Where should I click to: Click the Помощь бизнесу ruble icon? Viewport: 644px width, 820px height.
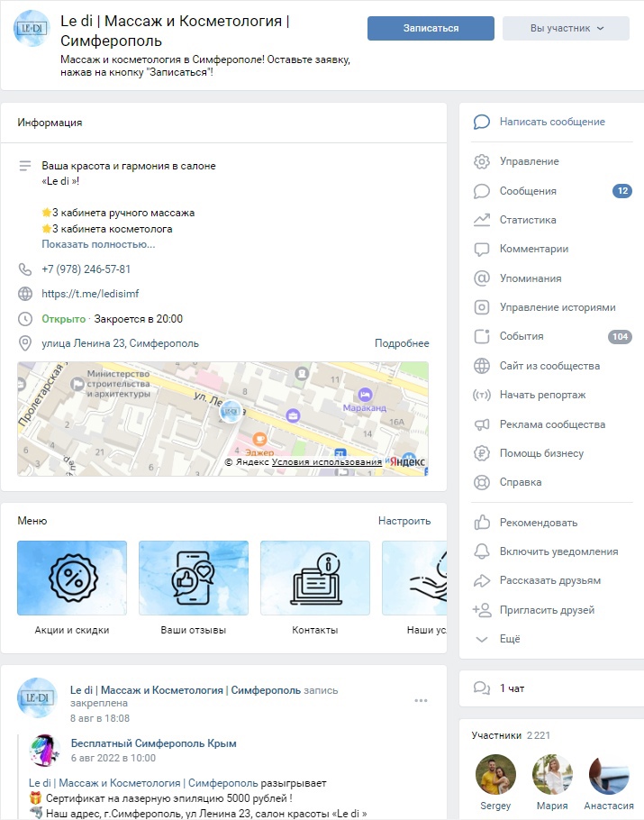tap(482, 453)
